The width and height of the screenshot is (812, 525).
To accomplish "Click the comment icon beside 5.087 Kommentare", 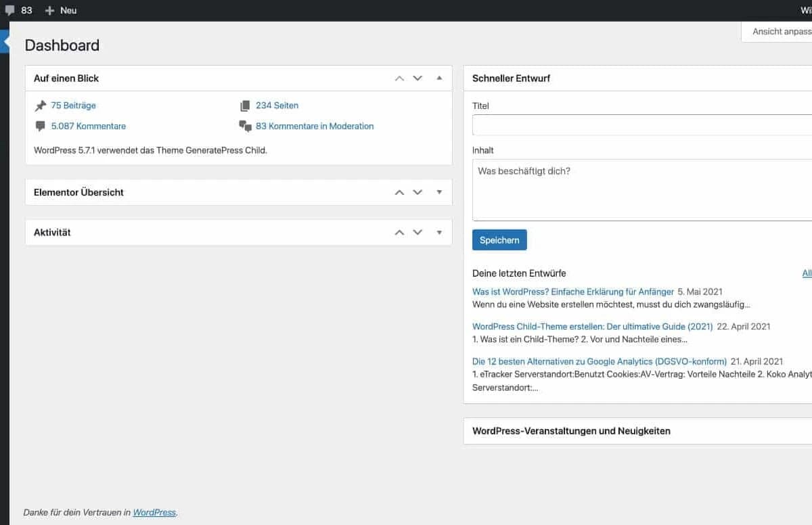I will point(39,126).
